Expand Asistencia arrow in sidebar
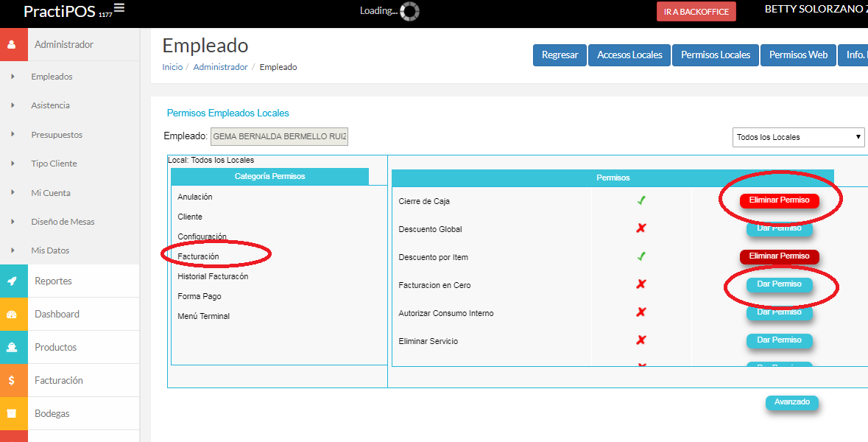Viewport: 868px width, 442px height. click(13, 105)
